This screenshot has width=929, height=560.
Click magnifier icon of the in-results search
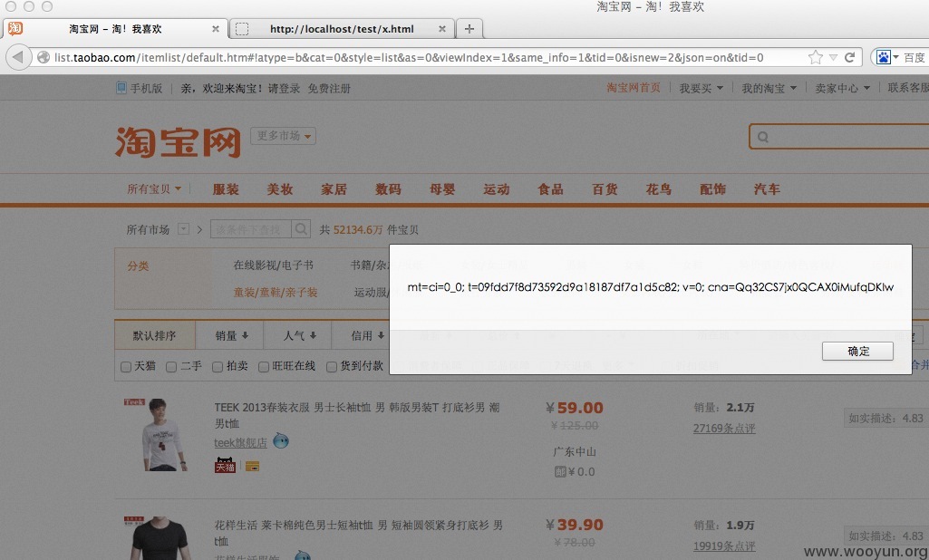[x=301, y=229]
